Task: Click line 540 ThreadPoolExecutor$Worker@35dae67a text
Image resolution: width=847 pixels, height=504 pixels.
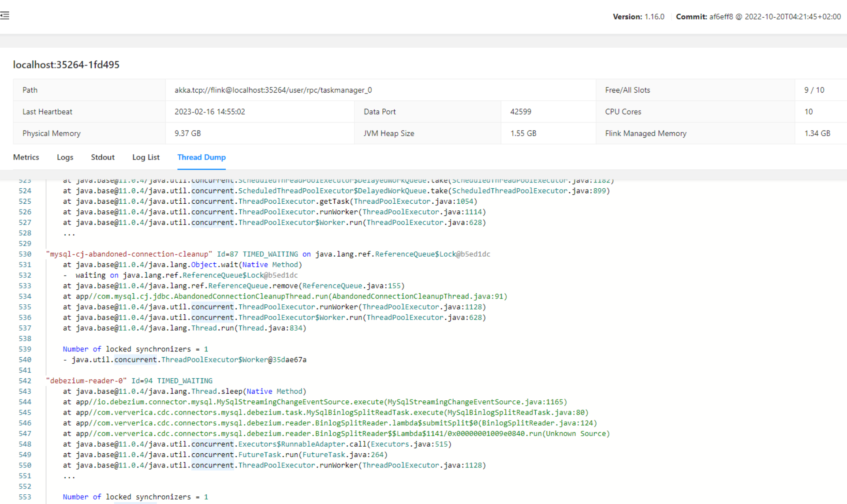Action: click(185, 360)
